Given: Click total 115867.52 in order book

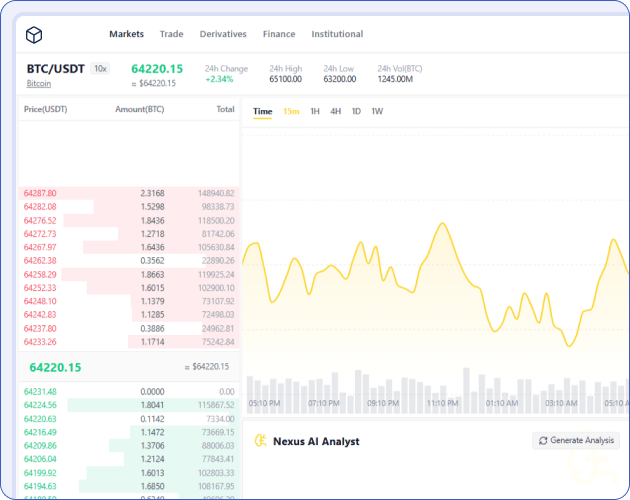Looking at the screenshot, I should point(216,405).
